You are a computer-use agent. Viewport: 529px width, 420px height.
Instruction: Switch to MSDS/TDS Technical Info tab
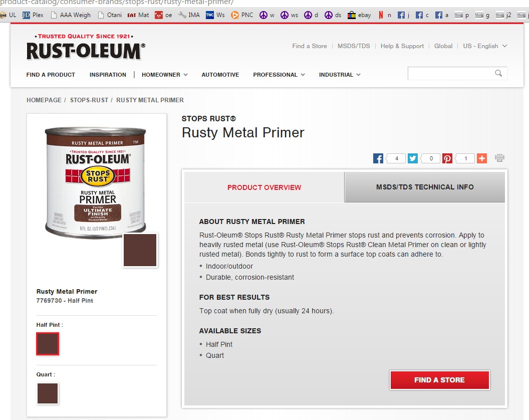point(425,187)
